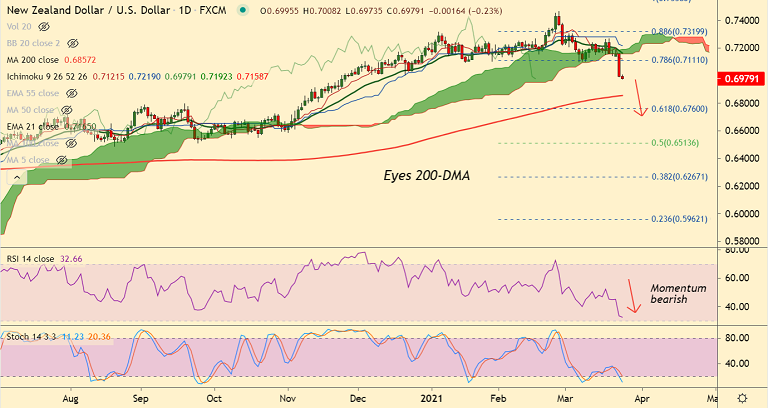Click the 0.60000 price scale label
Screen dimensions: 768x408
[x=742, y=214]
